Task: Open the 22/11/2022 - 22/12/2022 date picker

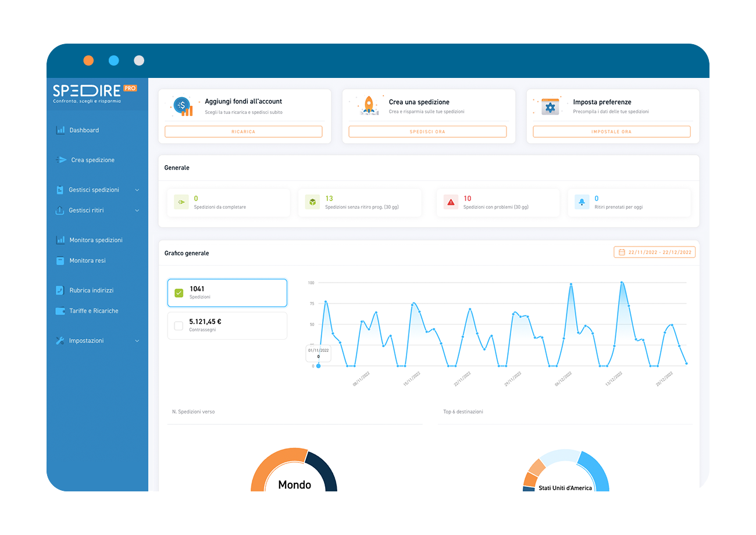Action: (x=654, y=252)
